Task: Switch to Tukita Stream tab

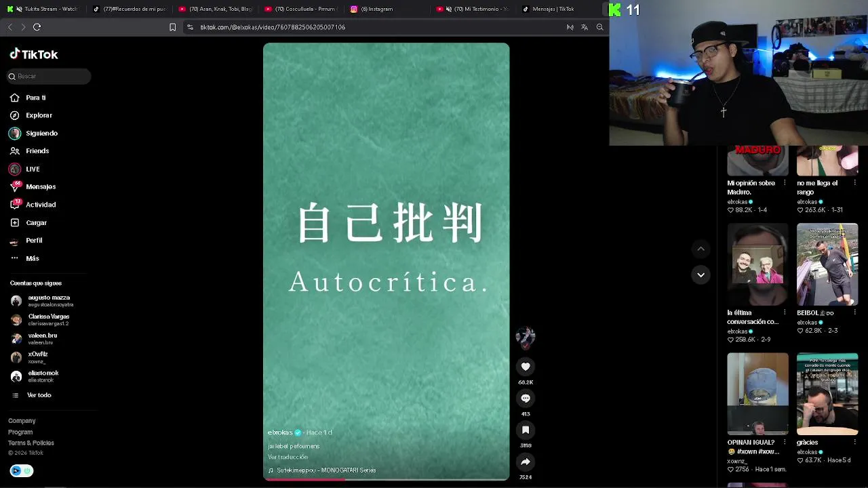Action: 42,9
